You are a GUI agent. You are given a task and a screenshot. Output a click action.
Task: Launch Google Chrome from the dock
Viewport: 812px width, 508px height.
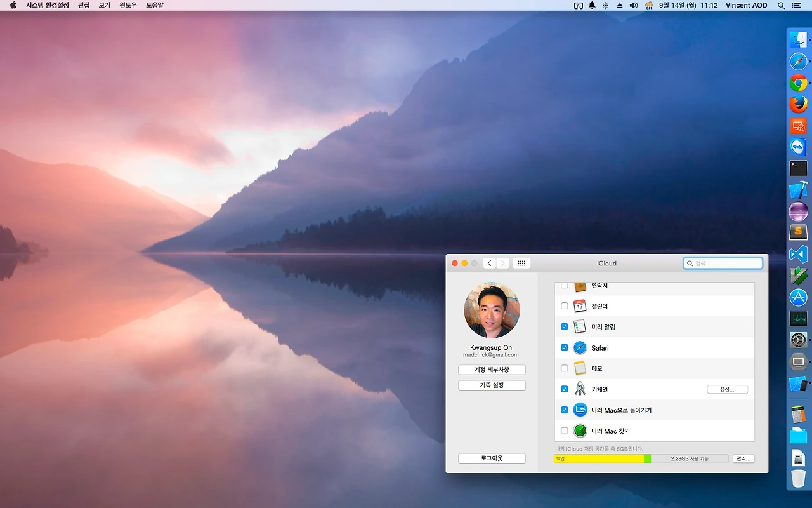tap(798, 83)
